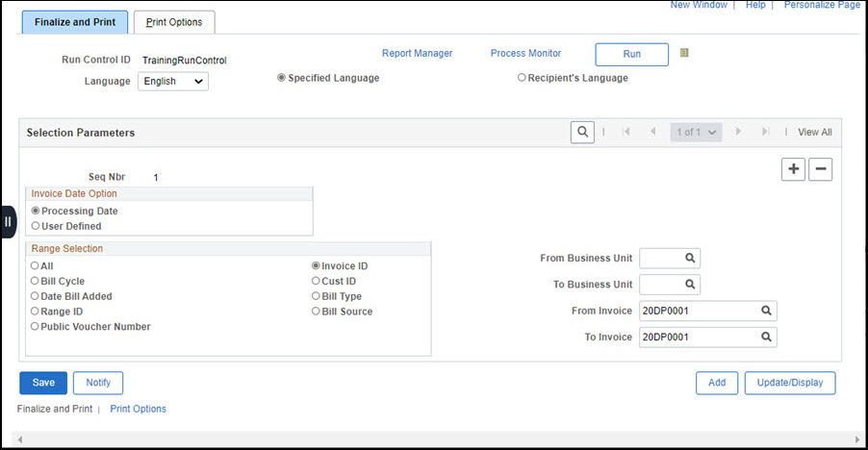Open the 1 of 1 row selector dropdown
The height and width of the screenshot is (450, 868).
point(696,133)
